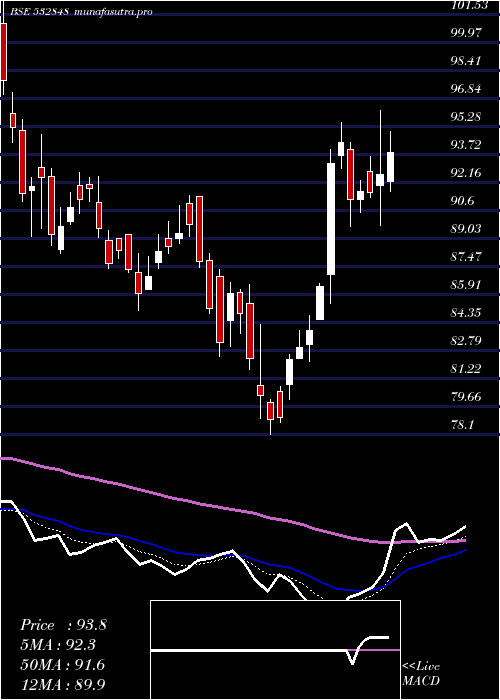Screen dimensions: 500x700
Task: Click the 99.97 price axis label
Action: point(467,33)
